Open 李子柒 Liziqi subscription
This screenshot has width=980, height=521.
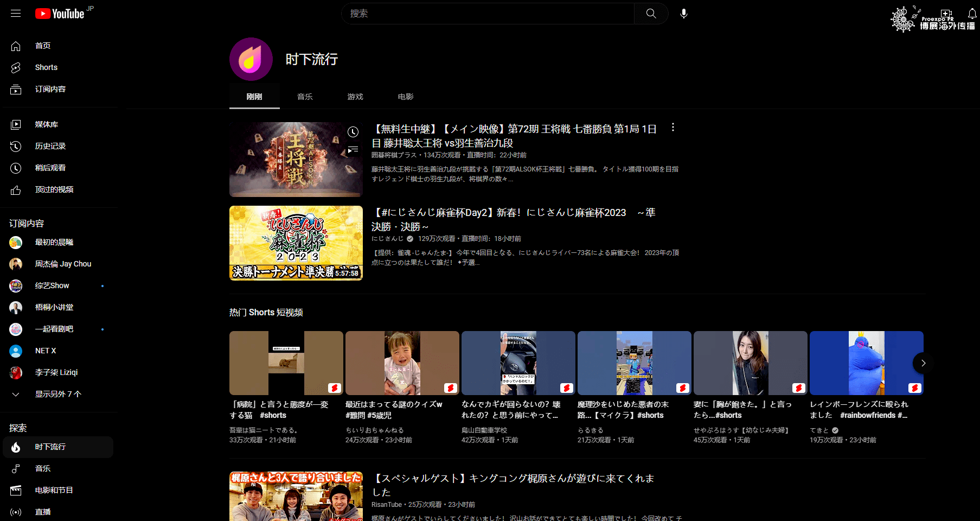(x=58, y=372)
